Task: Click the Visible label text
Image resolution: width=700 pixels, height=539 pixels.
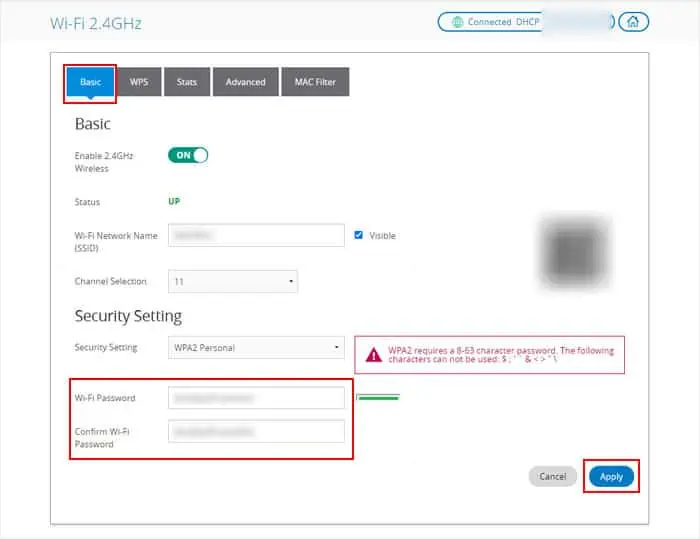Action: [382, 236]
